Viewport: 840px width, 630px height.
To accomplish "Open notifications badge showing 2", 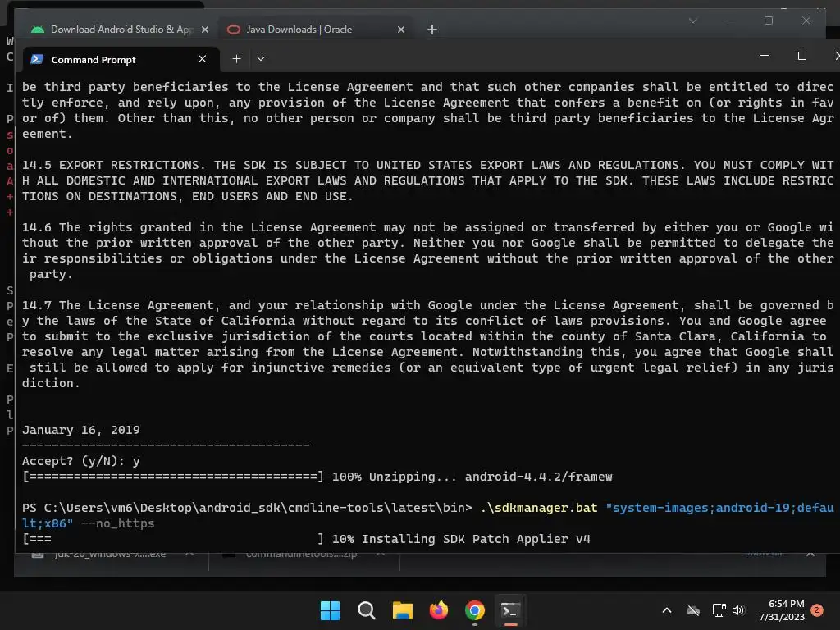I will pos(817,610).
